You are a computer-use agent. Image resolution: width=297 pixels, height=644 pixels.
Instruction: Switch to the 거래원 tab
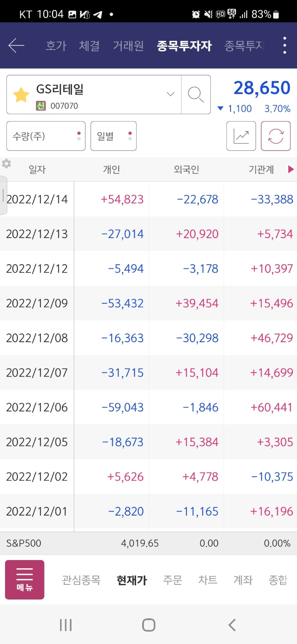point(128,46)
